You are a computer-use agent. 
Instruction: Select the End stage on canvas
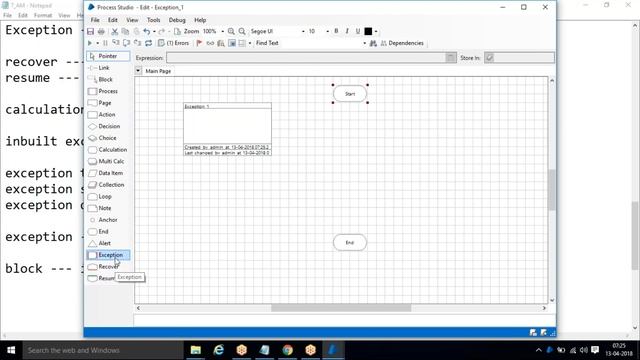point(350,242)
